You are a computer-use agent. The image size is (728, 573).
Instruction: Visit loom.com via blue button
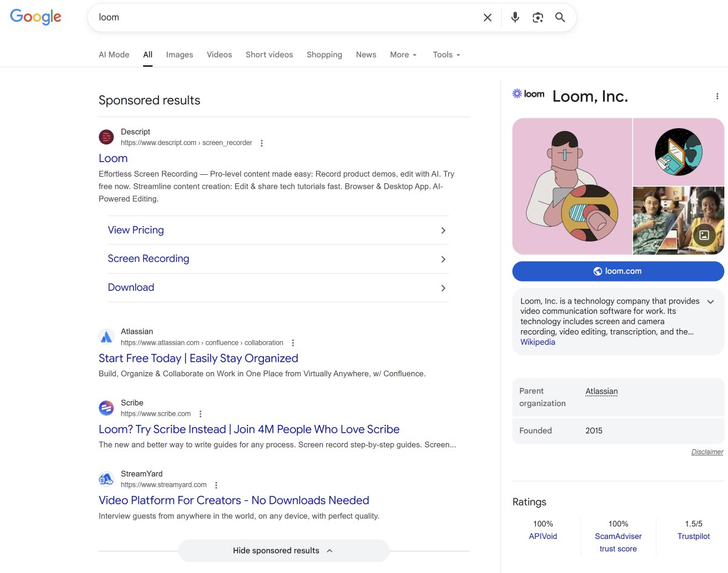618,271
